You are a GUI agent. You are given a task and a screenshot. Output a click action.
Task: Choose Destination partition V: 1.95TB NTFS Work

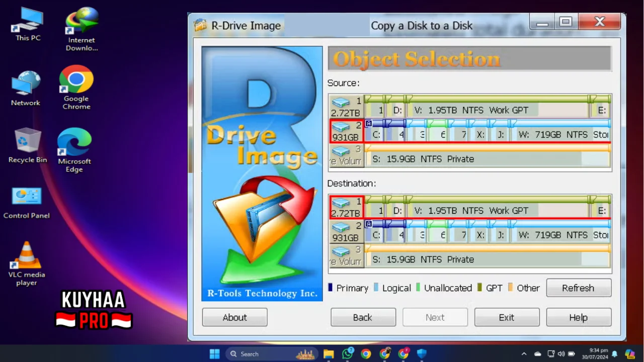pos(497,207)
